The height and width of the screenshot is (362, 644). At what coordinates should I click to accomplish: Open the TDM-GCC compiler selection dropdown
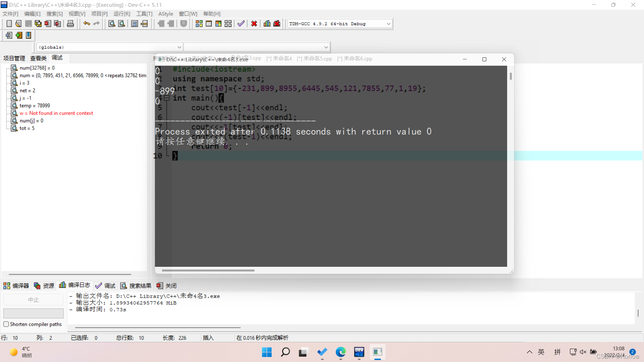click(x=388, y=24)
